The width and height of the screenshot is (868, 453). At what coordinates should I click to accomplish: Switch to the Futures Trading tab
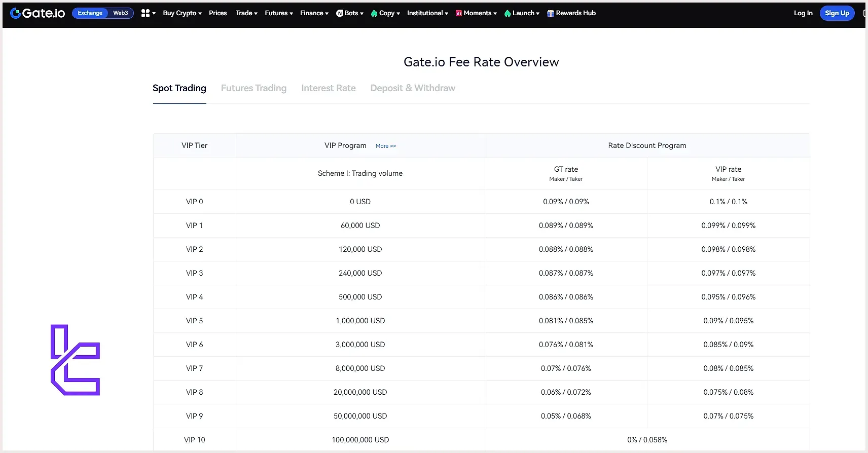click(x=254, y=88)
